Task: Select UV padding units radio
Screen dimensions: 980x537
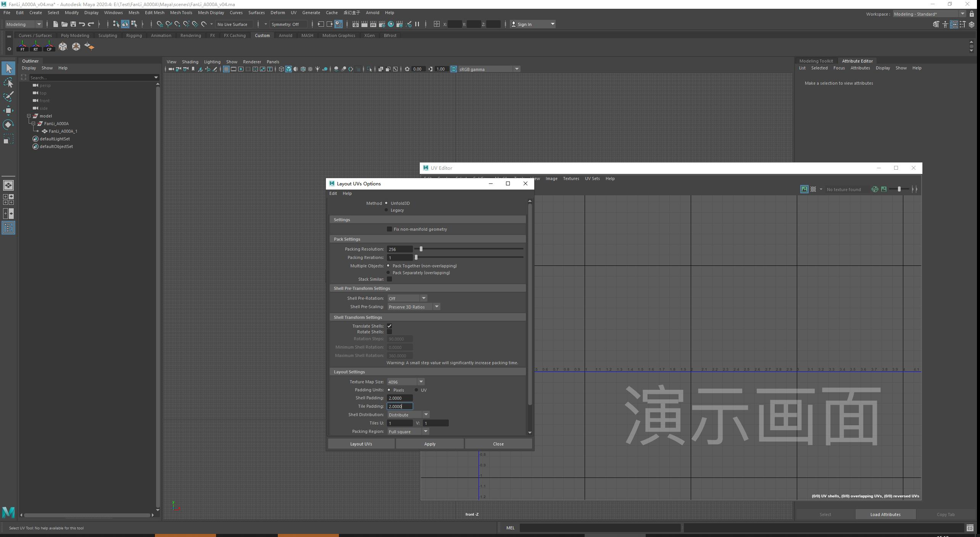Action: pos(416,390)
